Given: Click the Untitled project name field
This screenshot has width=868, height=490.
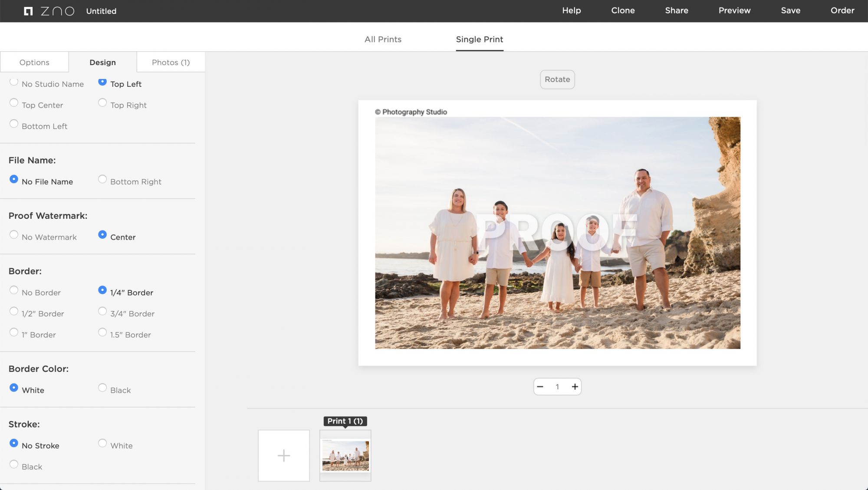Looking at the screenshot, I should pos(101,11).
